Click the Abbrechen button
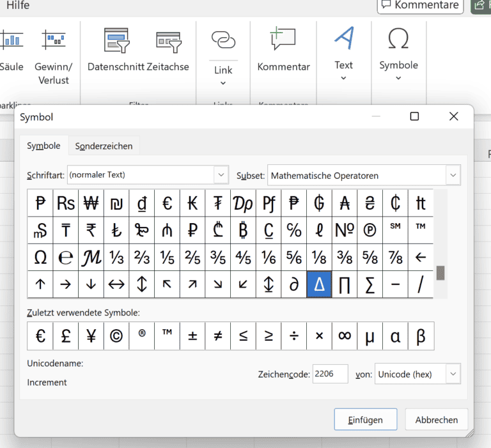This screenshot has width=491, height=448. [x=437, y=419]
